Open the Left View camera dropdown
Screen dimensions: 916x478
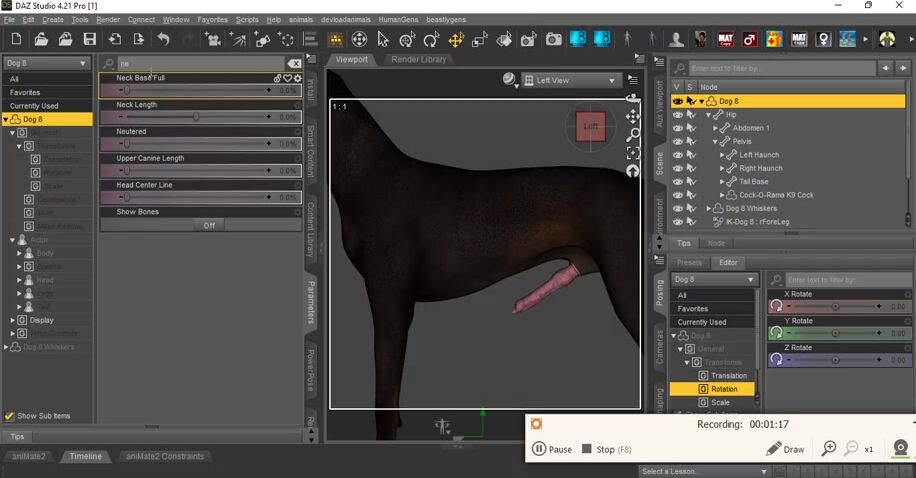coord(571,80)
